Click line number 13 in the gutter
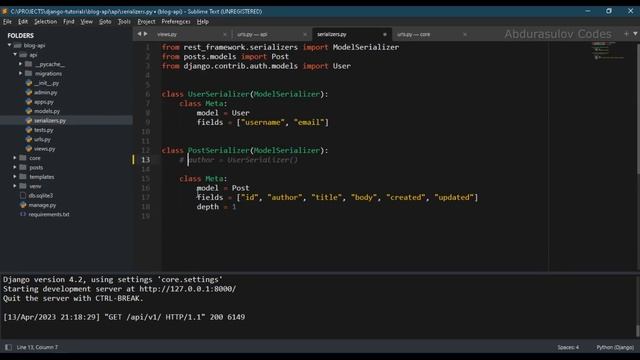This screenshot has width=640, height=360. tap(146, 160)
